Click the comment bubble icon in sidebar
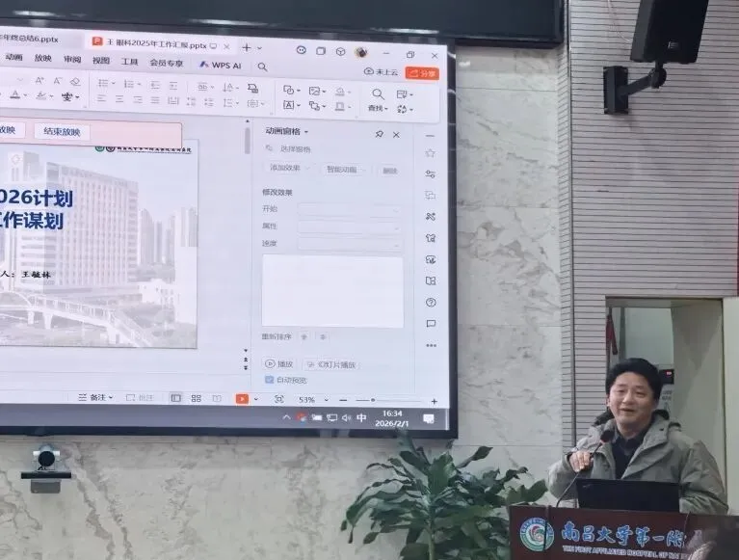The width and height of the screenshot is (739, 560). click(431, 323)
